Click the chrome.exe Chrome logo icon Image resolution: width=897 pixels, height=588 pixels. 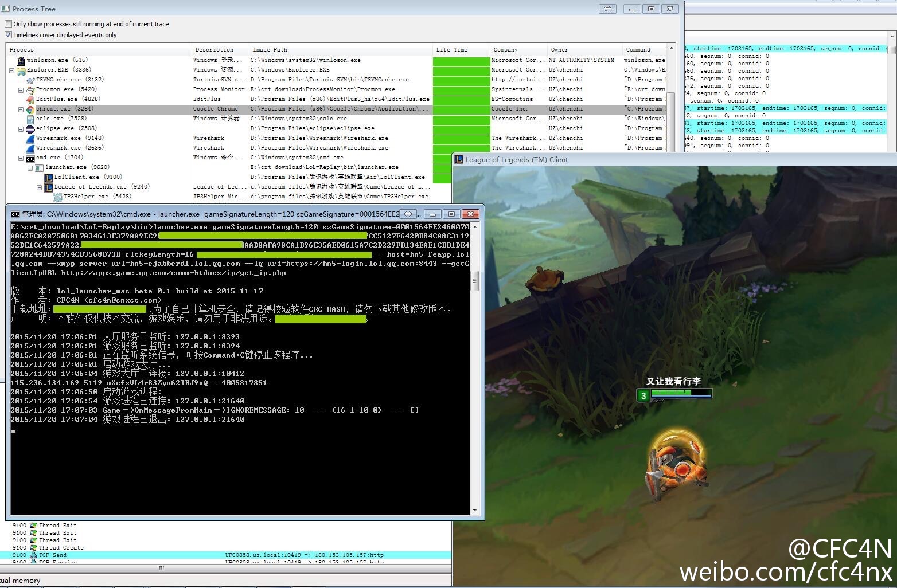(x=30, y=109)
